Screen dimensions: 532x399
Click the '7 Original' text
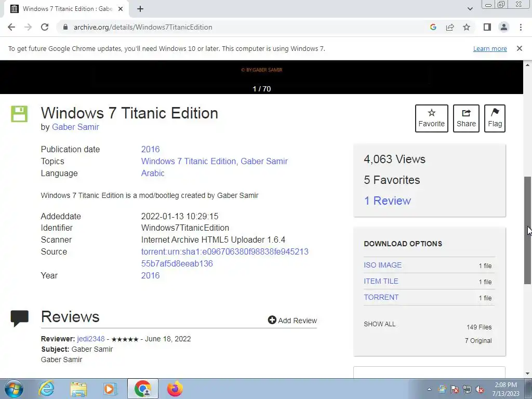[478, 341]
